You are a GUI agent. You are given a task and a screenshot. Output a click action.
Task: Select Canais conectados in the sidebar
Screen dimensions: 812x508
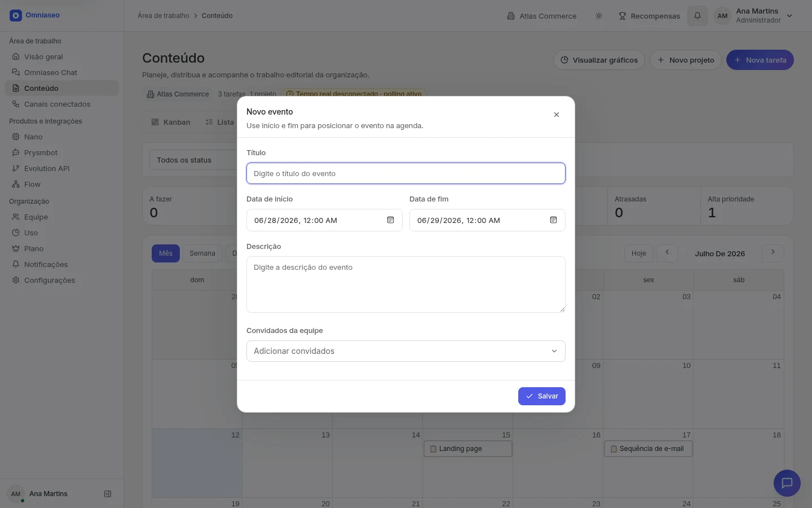61,104
